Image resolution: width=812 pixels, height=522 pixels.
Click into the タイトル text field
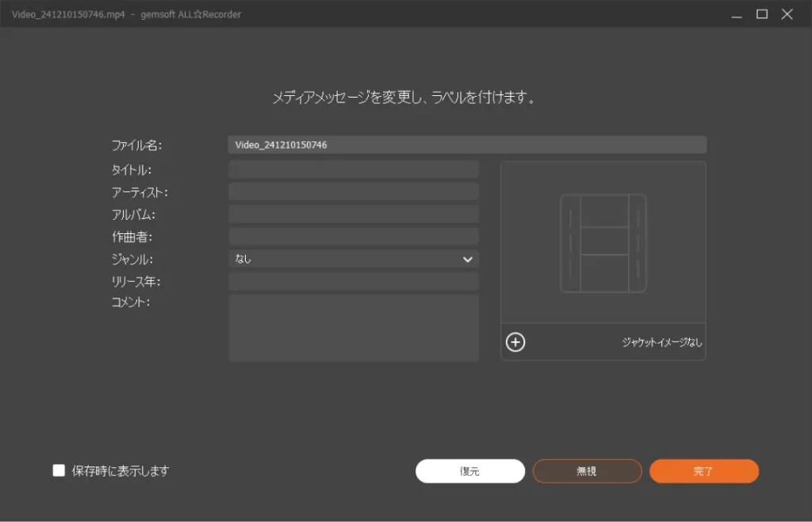coord(354,170)
